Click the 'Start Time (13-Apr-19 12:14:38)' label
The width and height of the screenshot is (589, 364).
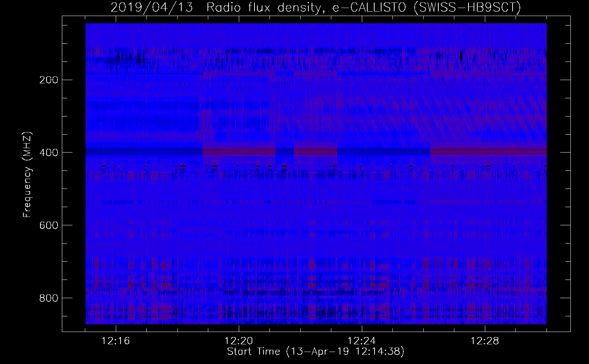(316, 352)
